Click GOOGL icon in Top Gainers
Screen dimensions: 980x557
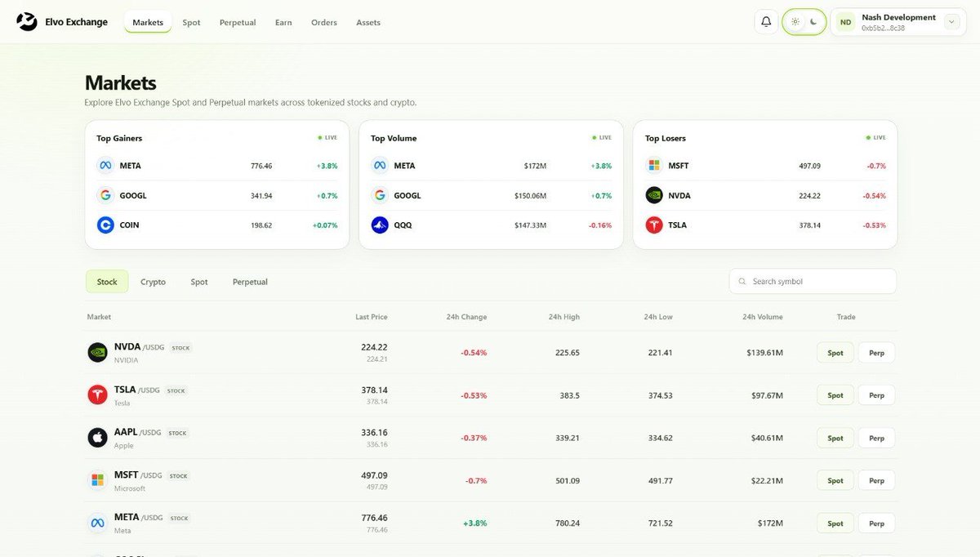(105, 195)
